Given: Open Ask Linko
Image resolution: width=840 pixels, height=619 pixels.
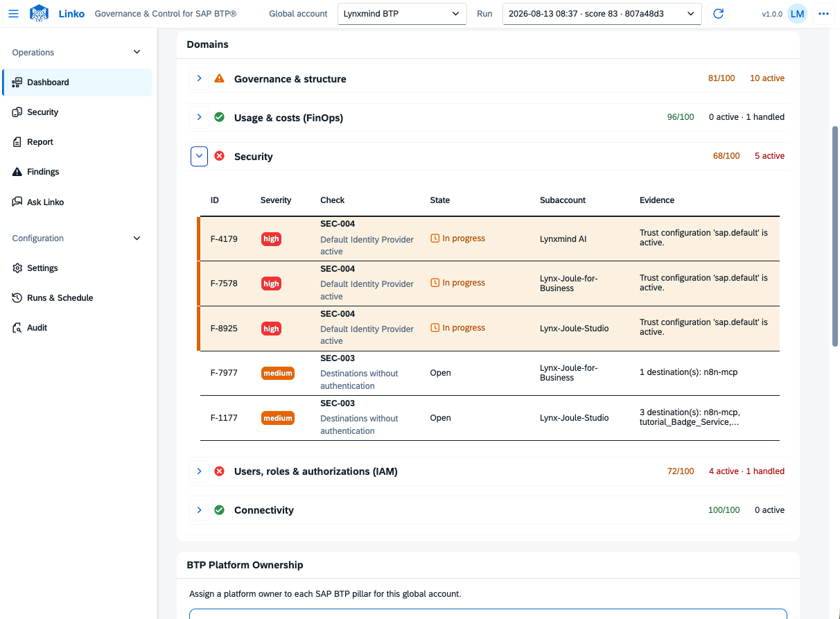Looking at the screenshot, I should pos(77,202).
